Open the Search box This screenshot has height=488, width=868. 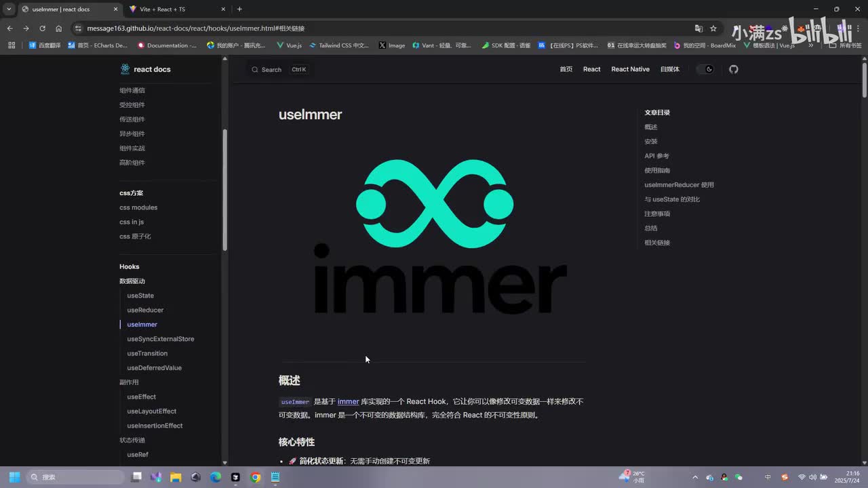click(279, 69)
